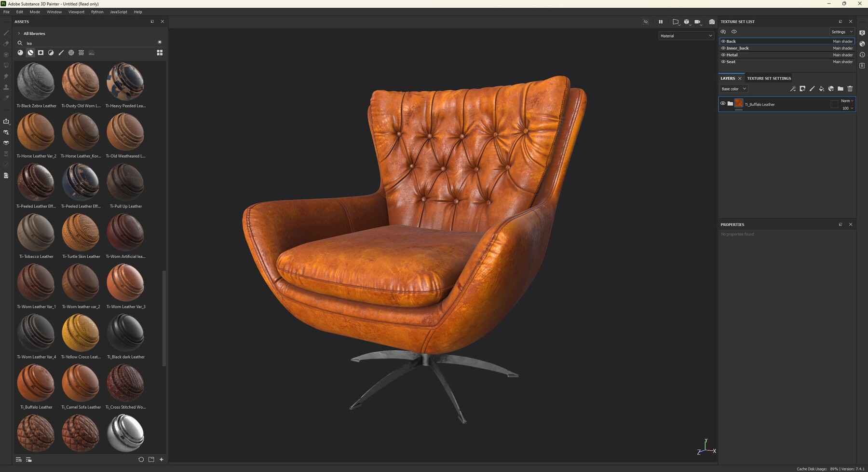Click the trash icon to delete layer

[850, 89]
